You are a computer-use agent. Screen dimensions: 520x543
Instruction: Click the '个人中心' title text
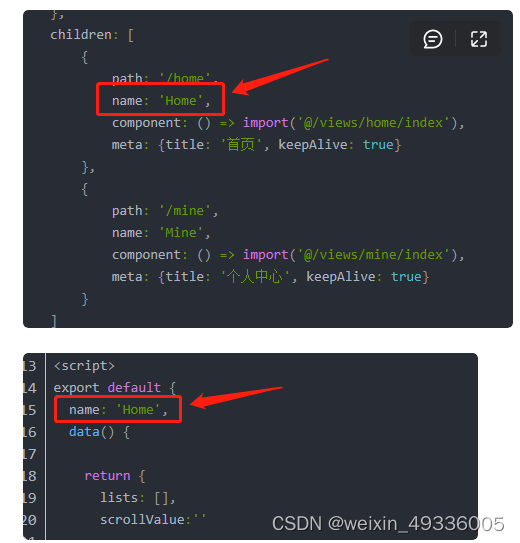[x=255, y=277]
